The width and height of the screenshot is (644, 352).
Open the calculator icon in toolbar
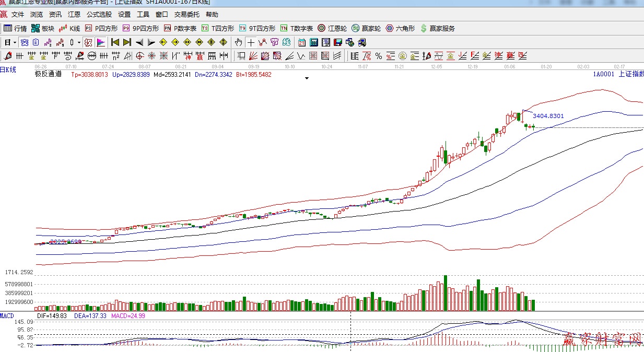(313, 42)
